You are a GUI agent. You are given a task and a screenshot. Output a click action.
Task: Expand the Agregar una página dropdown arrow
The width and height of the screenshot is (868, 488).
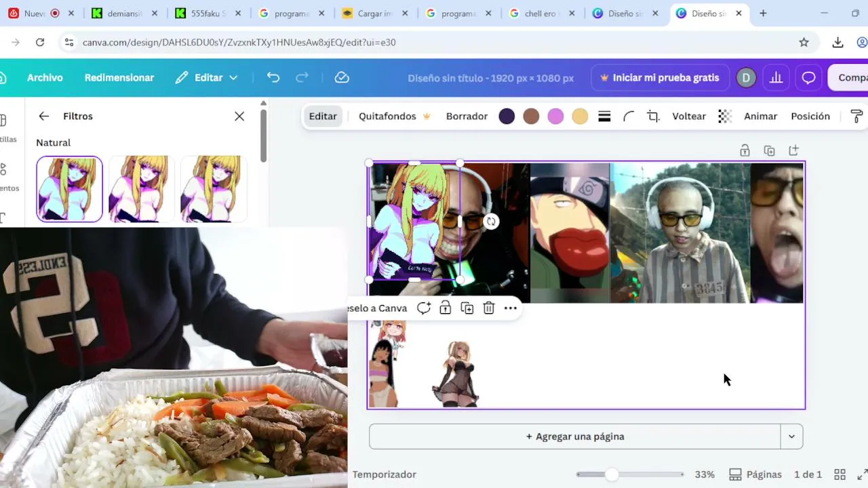[x=791, y=436]
